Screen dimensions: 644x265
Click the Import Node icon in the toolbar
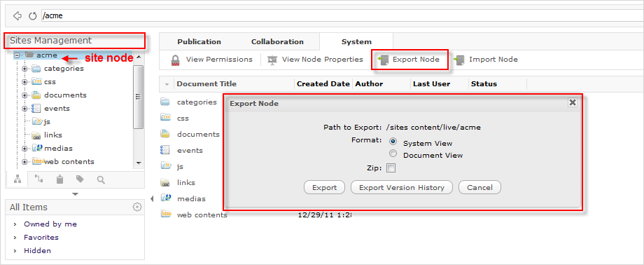(459, 60)
